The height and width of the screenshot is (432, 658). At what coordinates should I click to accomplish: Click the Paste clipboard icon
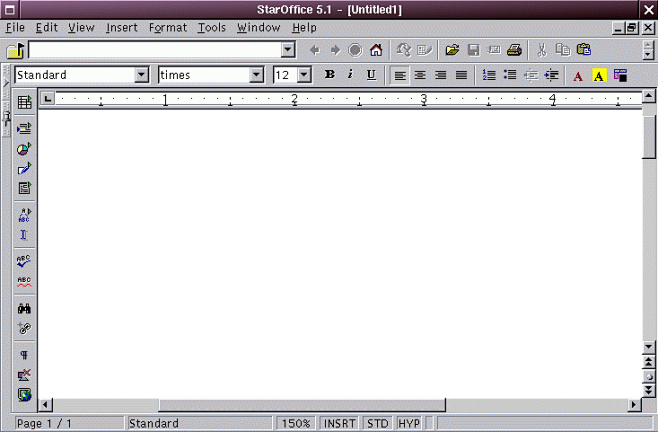click(x=584, y=50)
